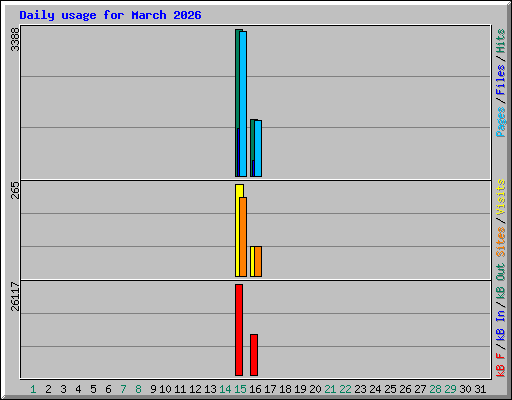Image resolution: width=512 pixels, height=400 pixels.
Task: Click the 3388 axis value
Action: (x=15, y=39)
